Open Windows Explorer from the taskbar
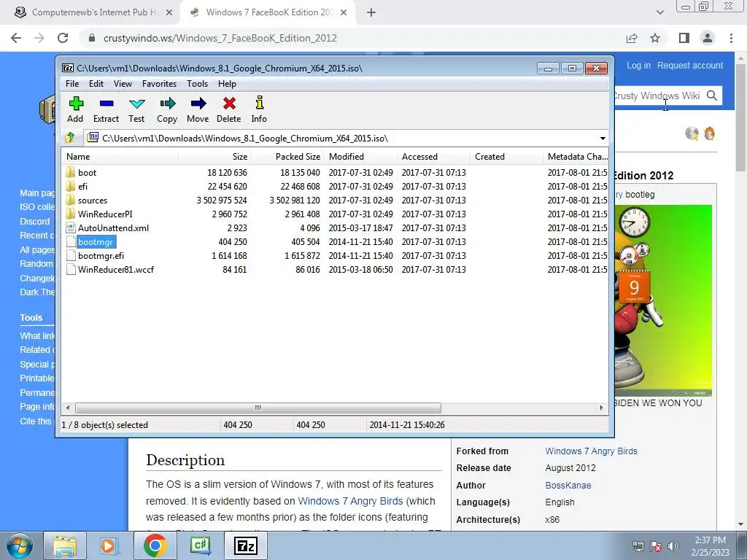This screenshot has height=560, width=747. click(x=64, y=545)
